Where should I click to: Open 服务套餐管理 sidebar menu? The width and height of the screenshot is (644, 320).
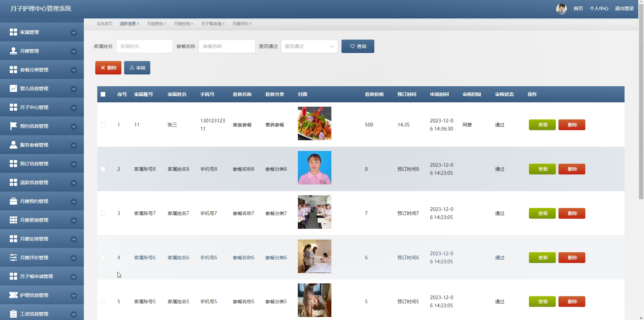coord(42,145)
